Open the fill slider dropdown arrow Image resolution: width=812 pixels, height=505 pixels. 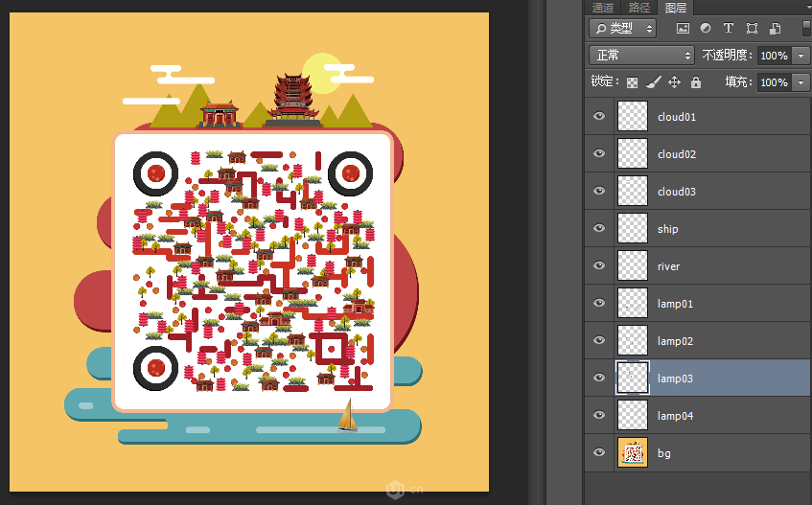801,82
